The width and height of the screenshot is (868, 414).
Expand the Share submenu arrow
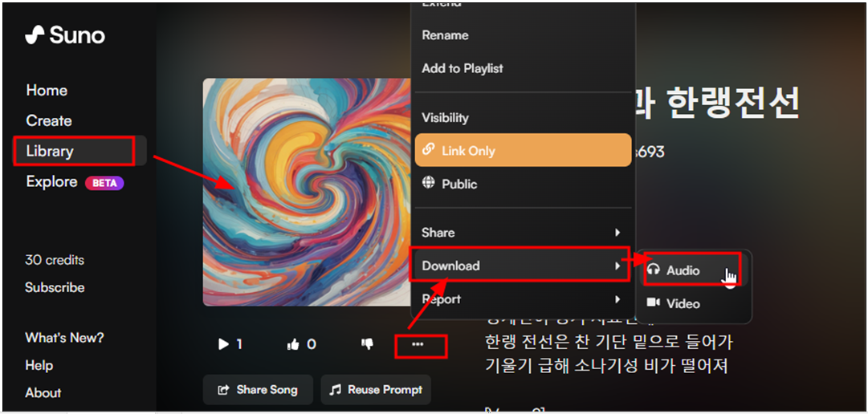point(617,233)
